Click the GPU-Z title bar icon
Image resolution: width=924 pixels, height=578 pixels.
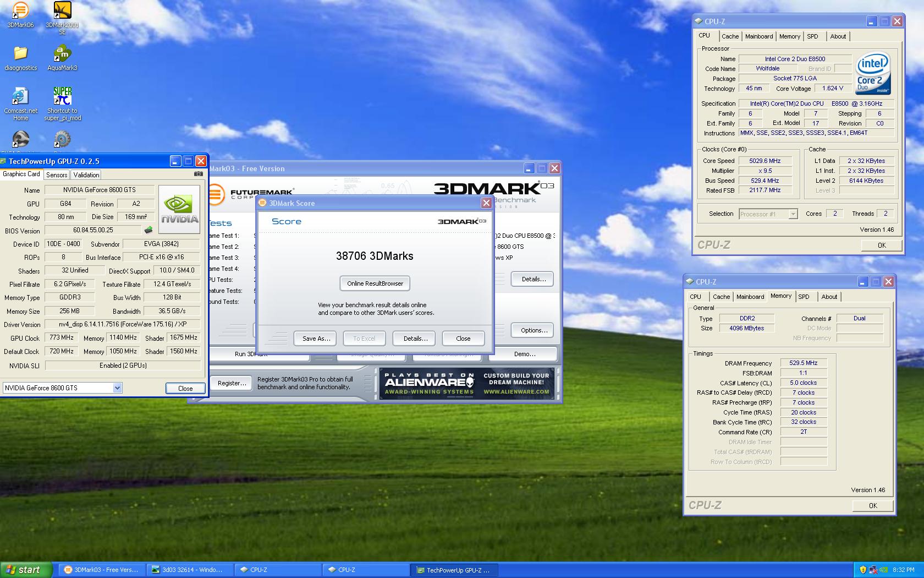pyautogui.click(x=3, y=161)
